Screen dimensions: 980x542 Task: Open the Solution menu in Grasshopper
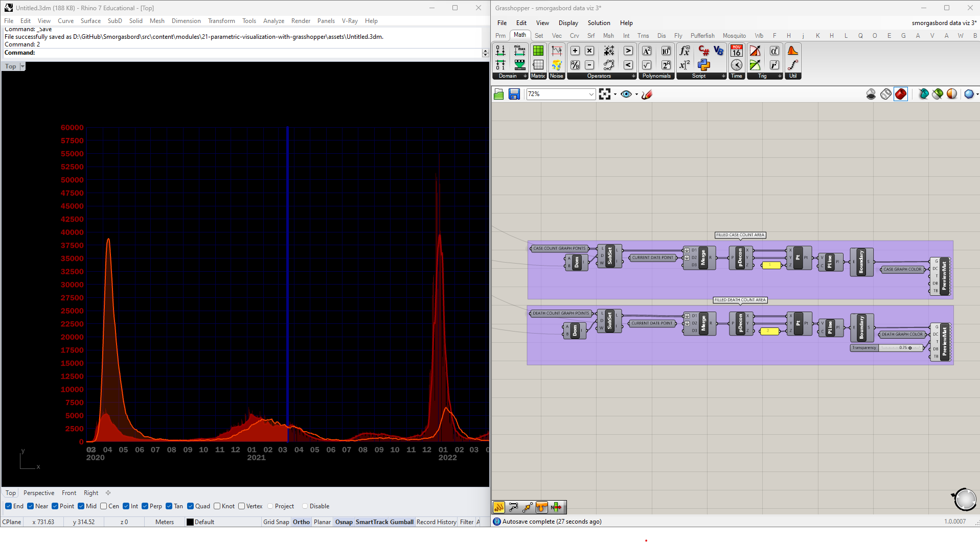[599, 23]
